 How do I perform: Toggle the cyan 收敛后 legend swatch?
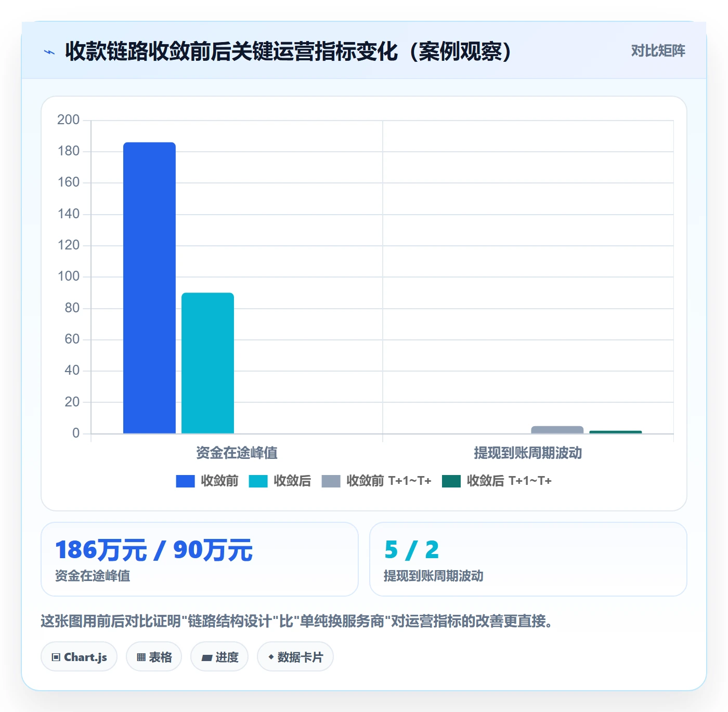[x=258, y=481]
